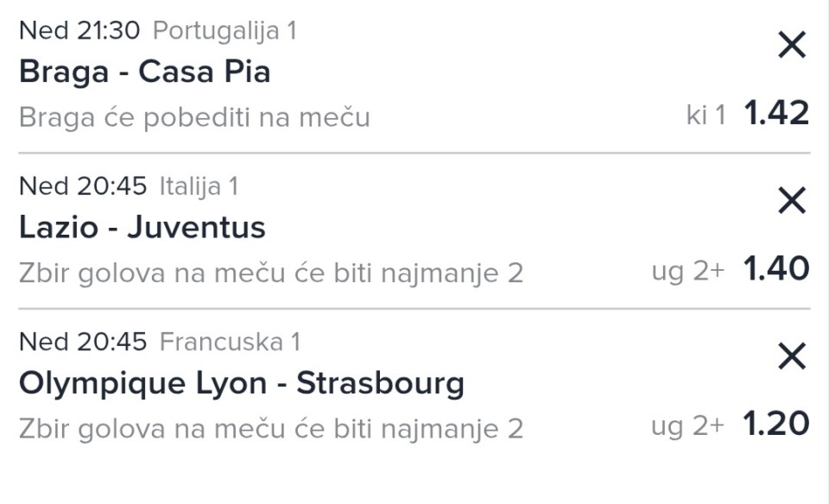
Task: Select the 1.20 odds value
Action: pyautogui.click(x=776, y=425)
